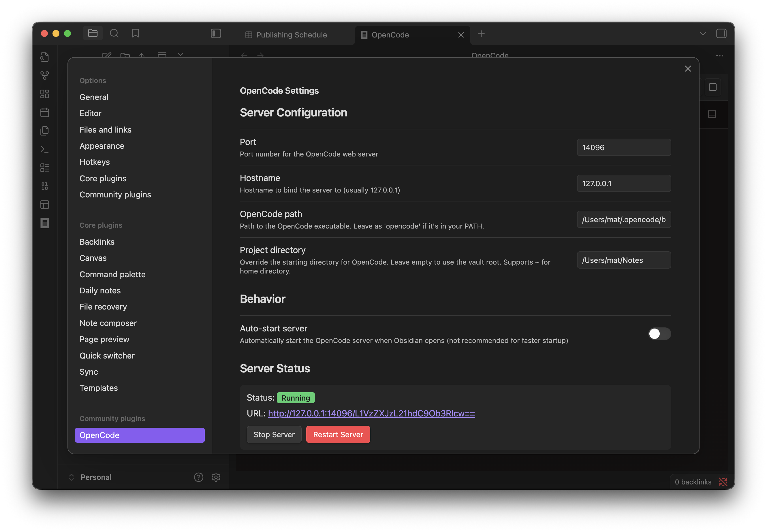Open the settings gear icon

(x=216, y=477)
